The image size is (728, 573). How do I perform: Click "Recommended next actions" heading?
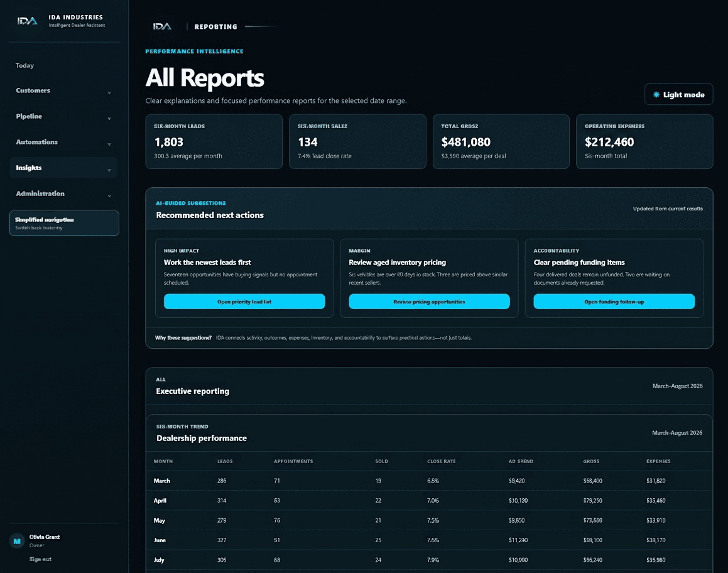[x=210, y=215]
